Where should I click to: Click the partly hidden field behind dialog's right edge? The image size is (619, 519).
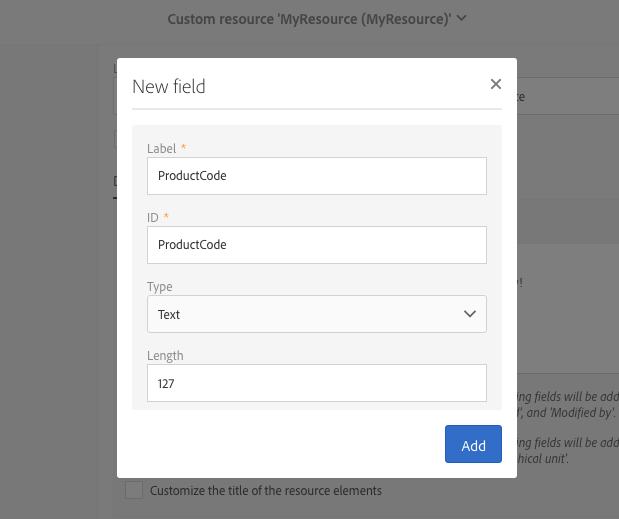pyautogui.click(x=567, y=97)
